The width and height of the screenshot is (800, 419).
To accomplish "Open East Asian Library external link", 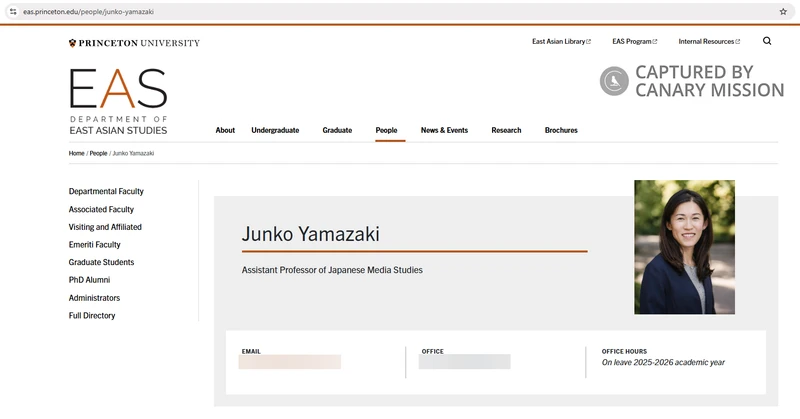I will point(561,41).
